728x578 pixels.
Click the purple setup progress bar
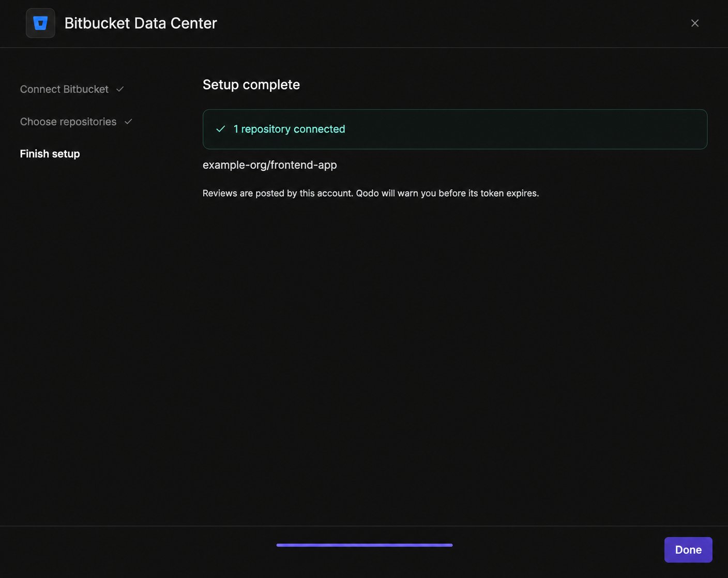click(x=365, y=545)
